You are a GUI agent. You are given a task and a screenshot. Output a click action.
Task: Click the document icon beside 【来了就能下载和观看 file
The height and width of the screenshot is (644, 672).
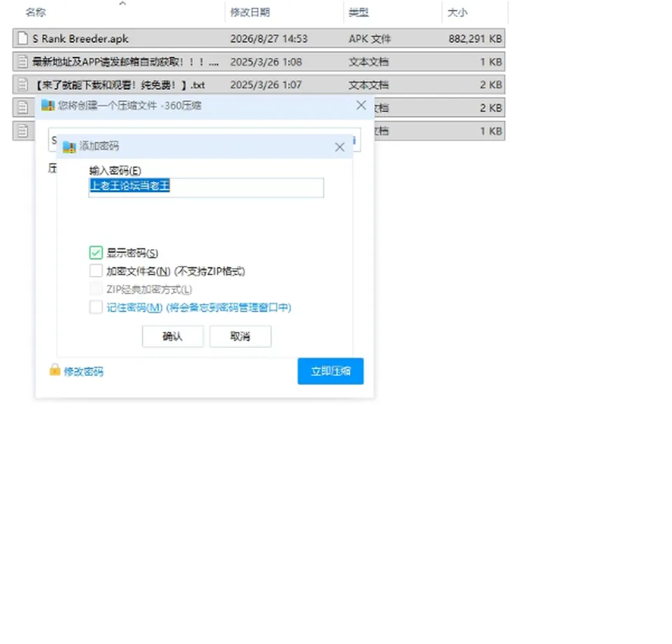click(22, 85)
